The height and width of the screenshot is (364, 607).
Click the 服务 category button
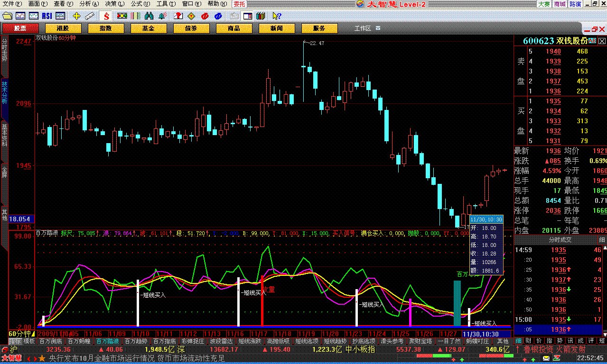[x=319, y=28]
